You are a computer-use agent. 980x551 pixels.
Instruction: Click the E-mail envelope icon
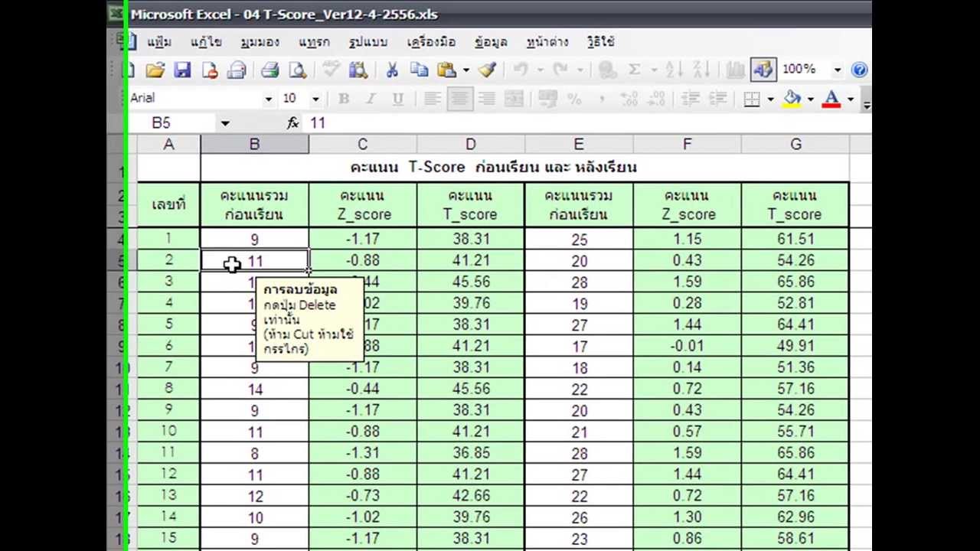237,70
